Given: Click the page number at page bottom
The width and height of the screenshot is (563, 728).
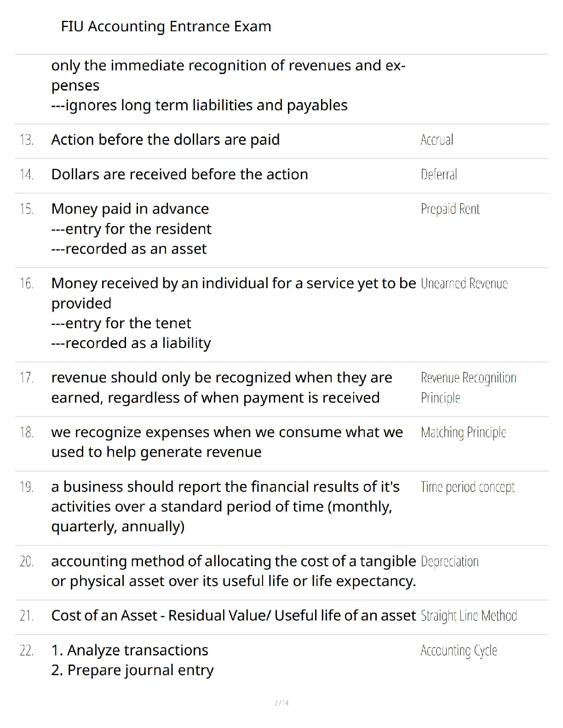Looking at the screenshot, I should [x=281, y=703].
